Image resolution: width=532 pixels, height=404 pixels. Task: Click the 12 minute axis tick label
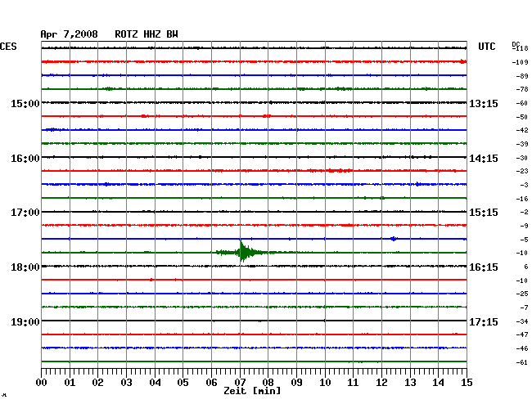click(381, 382)
